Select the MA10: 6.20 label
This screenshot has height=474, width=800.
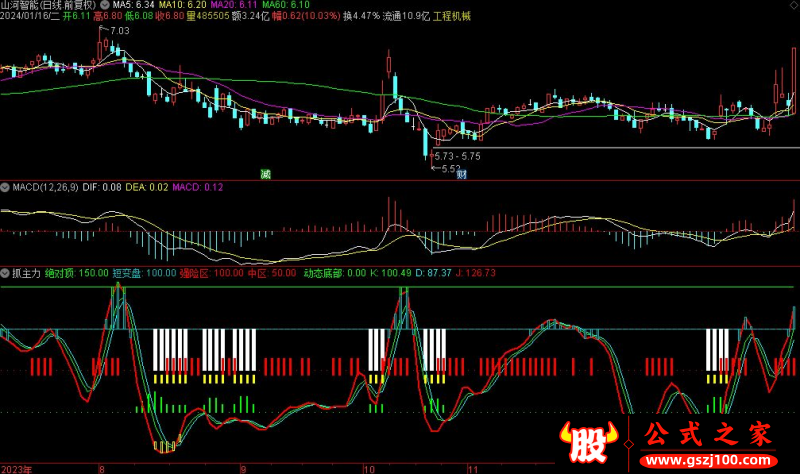point(182,5)
